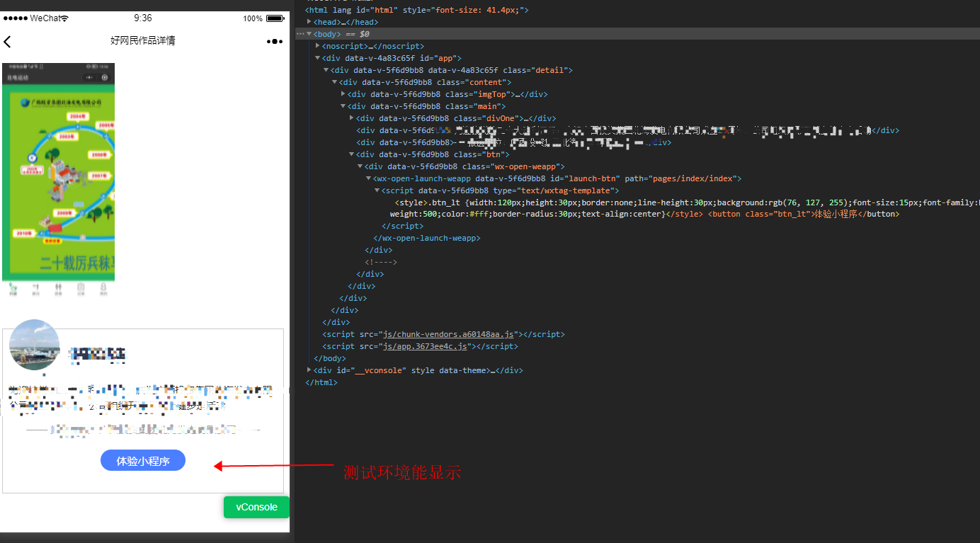Click the 体验小程序 blue button

[142, 460]
